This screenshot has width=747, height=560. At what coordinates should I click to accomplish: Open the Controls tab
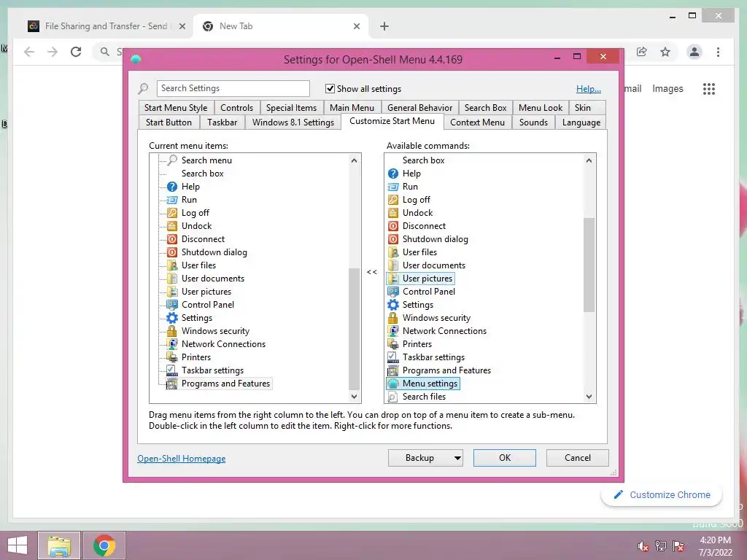237,108
